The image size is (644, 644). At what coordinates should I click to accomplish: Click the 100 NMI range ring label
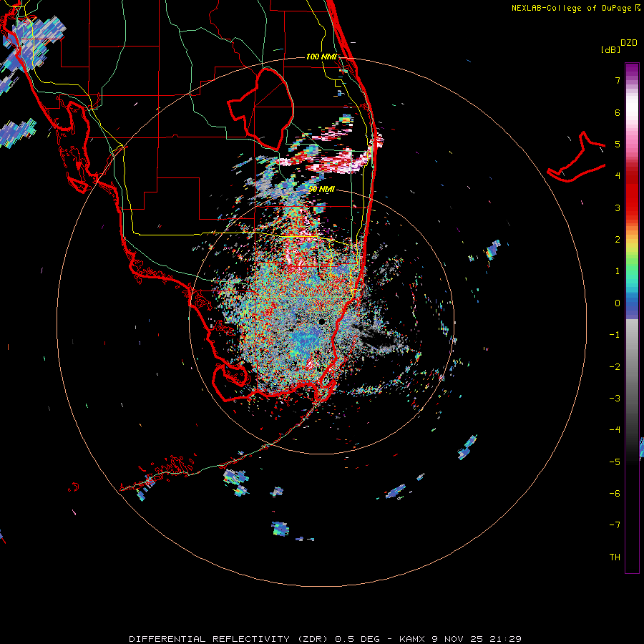click(321, 57)
